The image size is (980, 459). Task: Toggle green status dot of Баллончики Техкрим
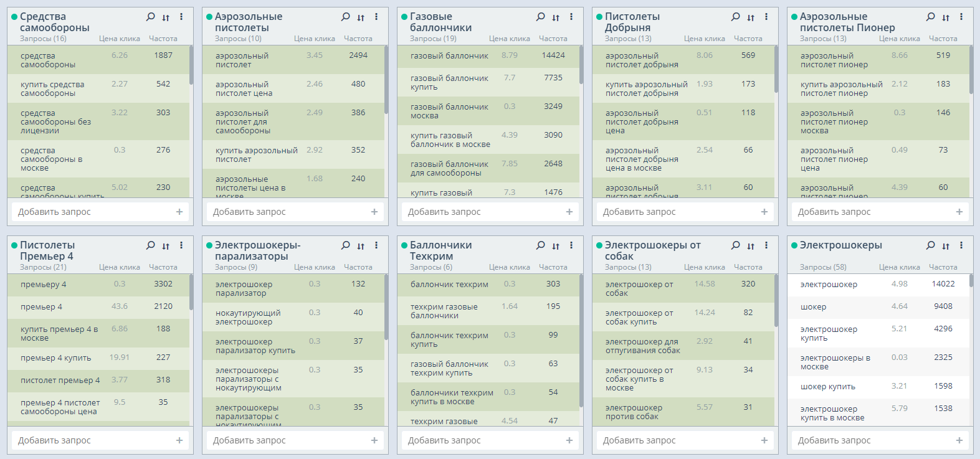click(404, 245)
